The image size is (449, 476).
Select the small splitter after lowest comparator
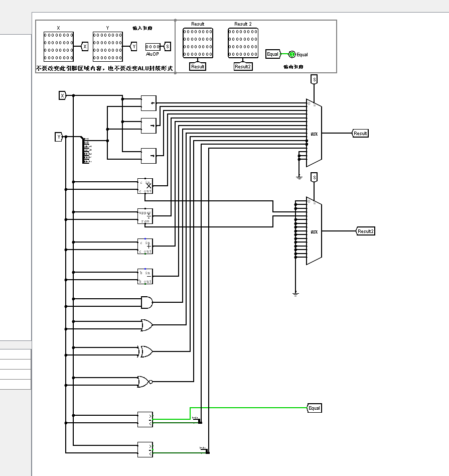coord(205,450)
